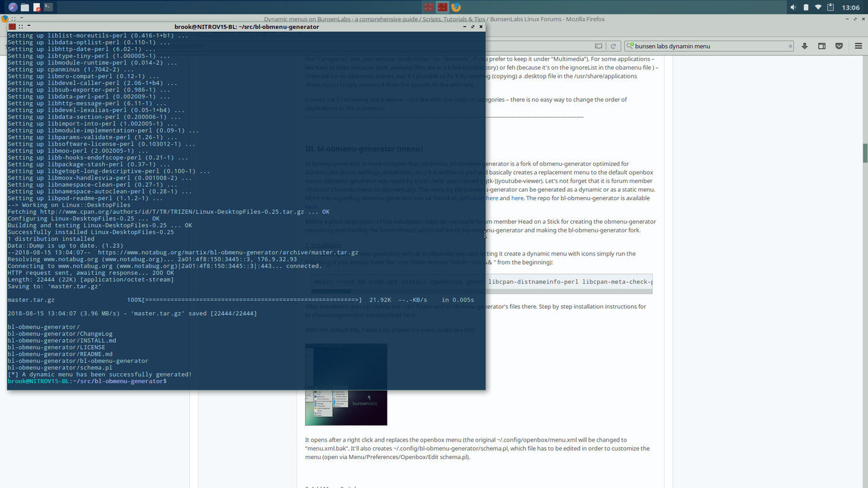868x488 pixels.
Task: Open the terminal window menu icon
Action: [x=12, y=27]
